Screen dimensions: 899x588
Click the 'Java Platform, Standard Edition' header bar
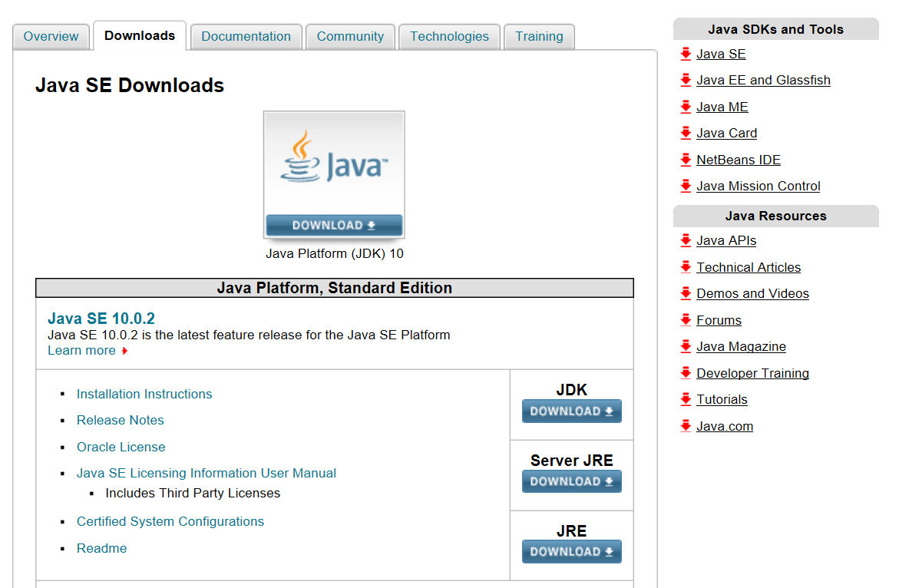click(334, 288)
